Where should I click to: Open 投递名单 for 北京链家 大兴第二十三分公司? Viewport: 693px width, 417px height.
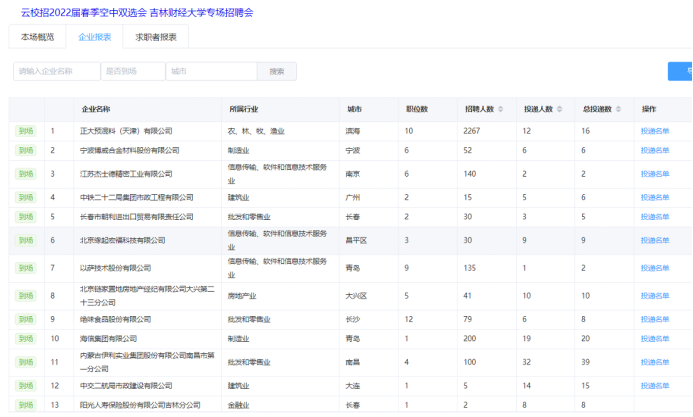coord(655,296)
